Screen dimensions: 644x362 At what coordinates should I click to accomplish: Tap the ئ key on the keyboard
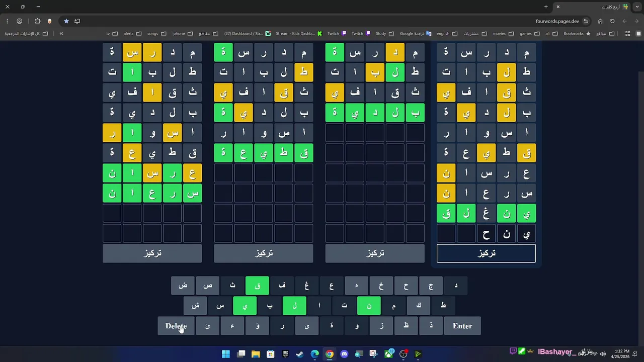point(208,326)
